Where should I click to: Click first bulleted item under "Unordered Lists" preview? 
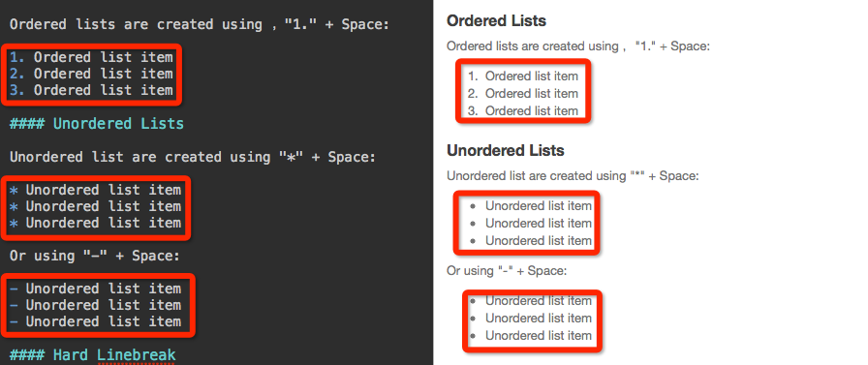531,206
